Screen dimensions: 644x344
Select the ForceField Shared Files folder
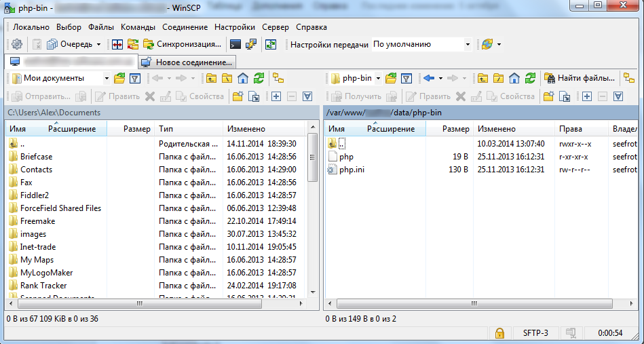61,208
